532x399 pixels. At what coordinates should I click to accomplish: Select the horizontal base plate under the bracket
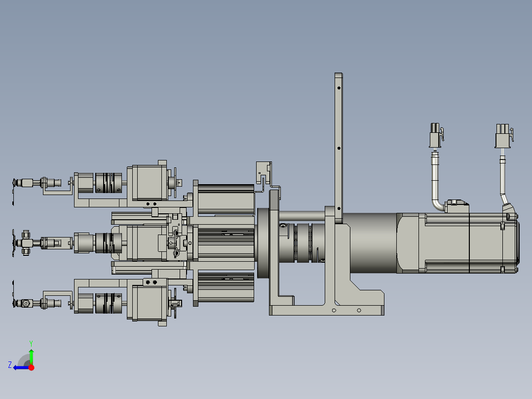coord(326,311)
